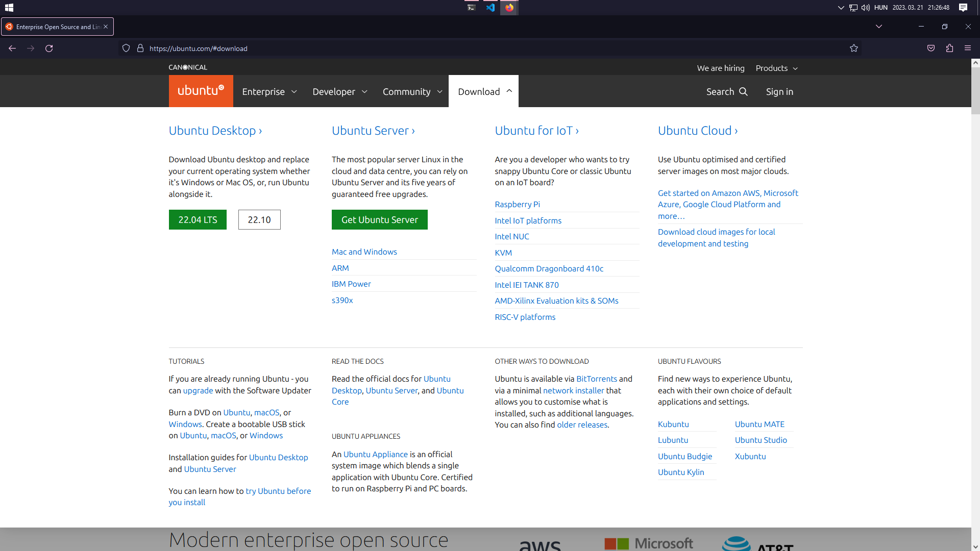Open the KVM link
This screenshot has height=551, width=980.
coord(503,253)
